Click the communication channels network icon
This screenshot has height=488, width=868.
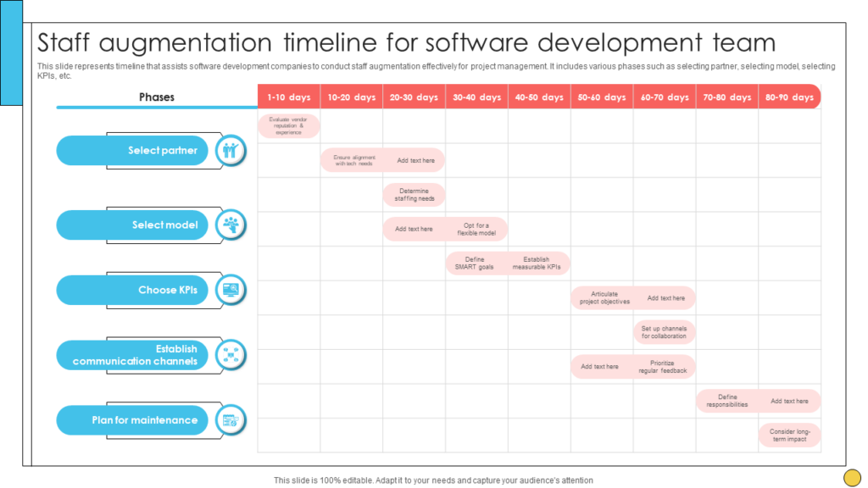pyautogui.click(x=231, y=355)
